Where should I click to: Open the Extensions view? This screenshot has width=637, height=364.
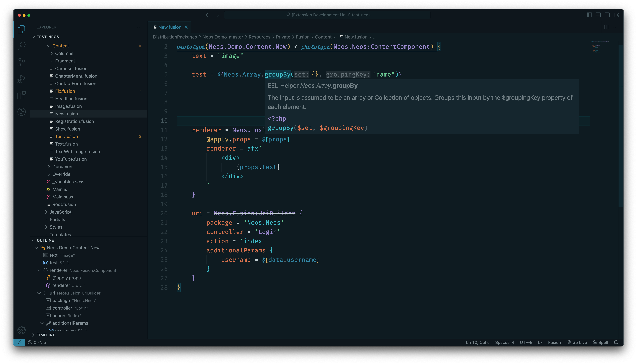pyautogui.click(x=22, y=95)
